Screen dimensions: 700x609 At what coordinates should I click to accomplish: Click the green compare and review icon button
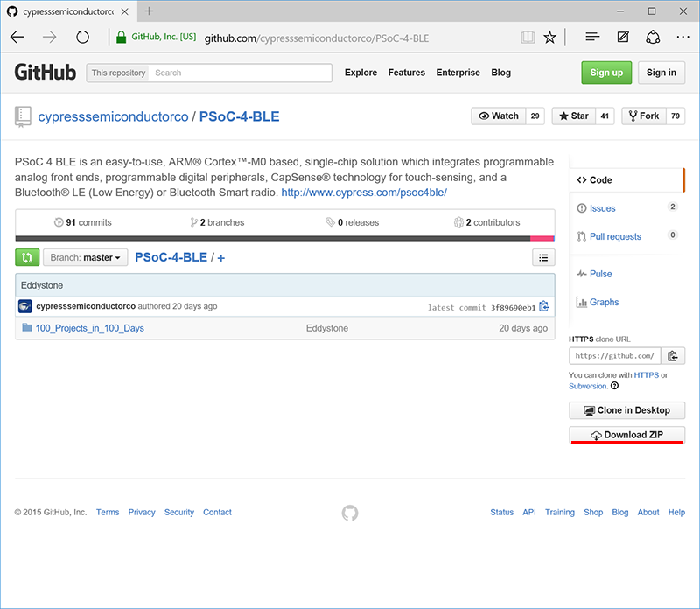click(x=27, y=257)
